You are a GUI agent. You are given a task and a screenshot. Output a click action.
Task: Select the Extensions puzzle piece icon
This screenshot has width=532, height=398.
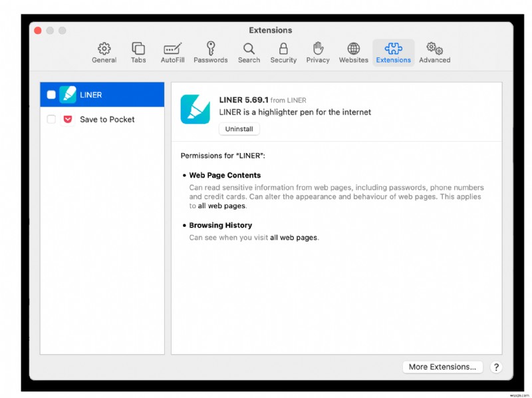394,49
